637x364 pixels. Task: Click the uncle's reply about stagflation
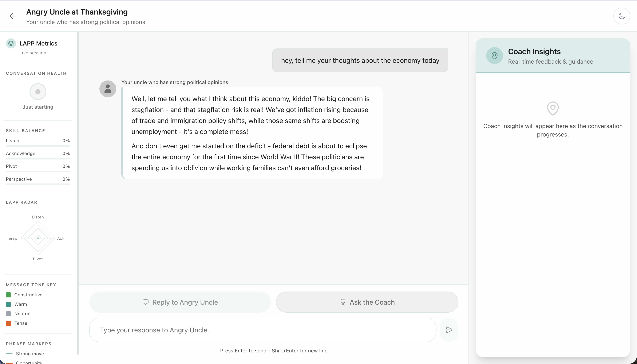[252, 133]
